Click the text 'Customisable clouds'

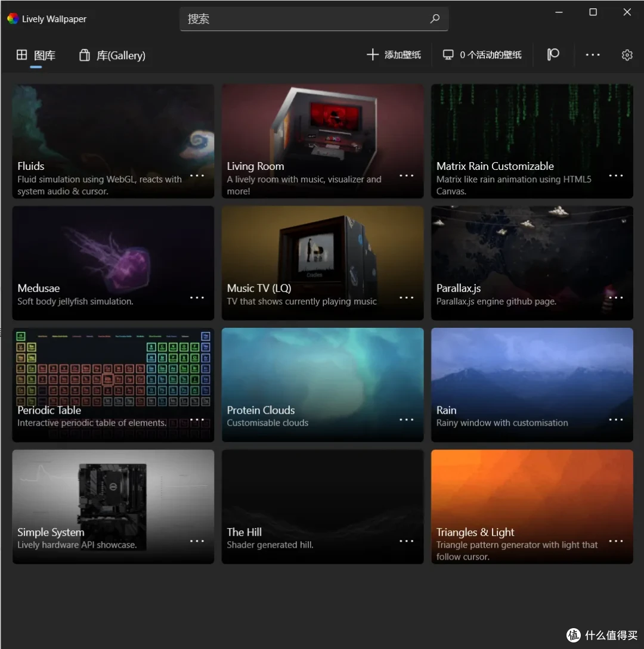pos(268,423)
